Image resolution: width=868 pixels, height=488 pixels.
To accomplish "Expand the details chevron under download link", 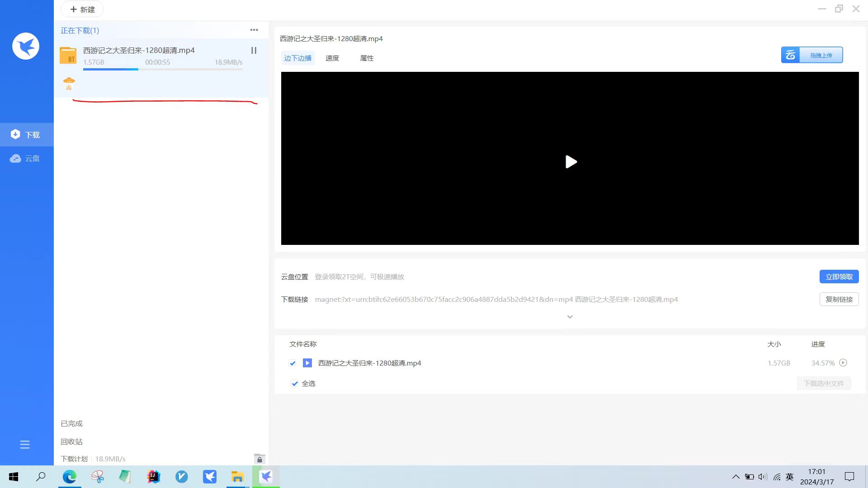I will pyautogui.click(x=570, y=317).
